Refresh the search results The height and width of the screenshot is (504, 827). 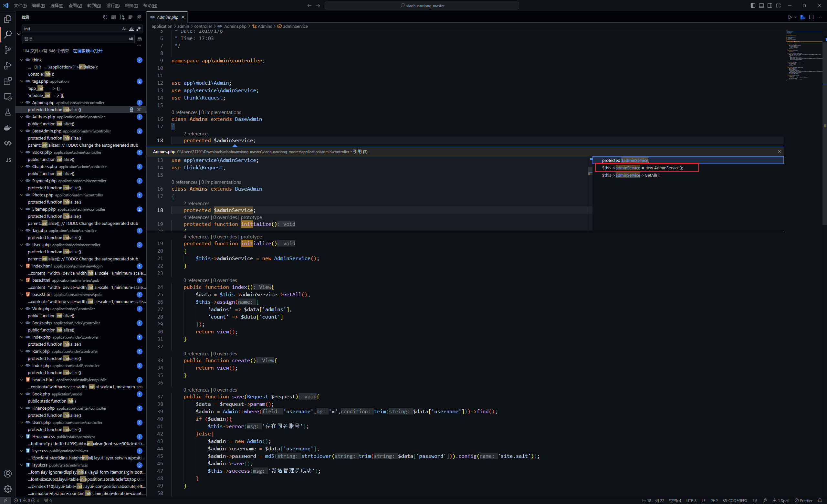pyautogui.click(x=105, y=17)
